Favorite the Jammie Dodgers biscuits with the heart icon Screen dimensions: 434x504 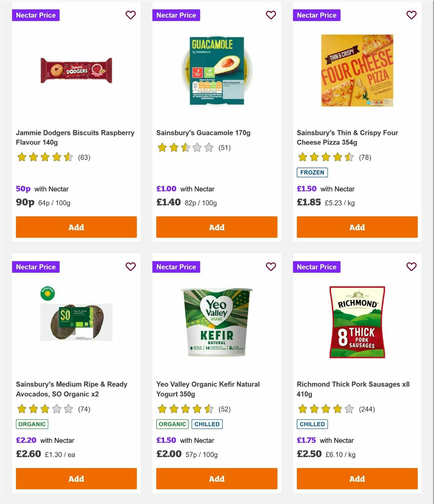pos(131,15)
